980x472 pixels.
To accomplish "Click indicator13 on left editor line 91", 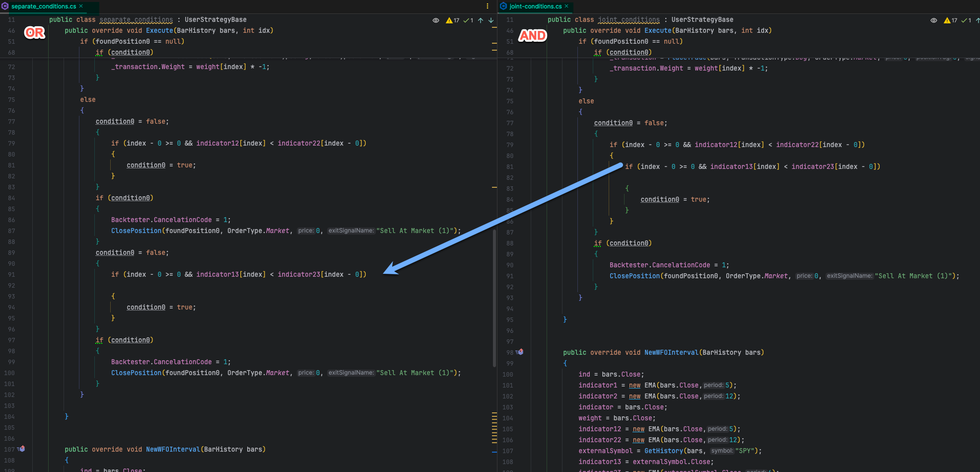I will [217, 274].
